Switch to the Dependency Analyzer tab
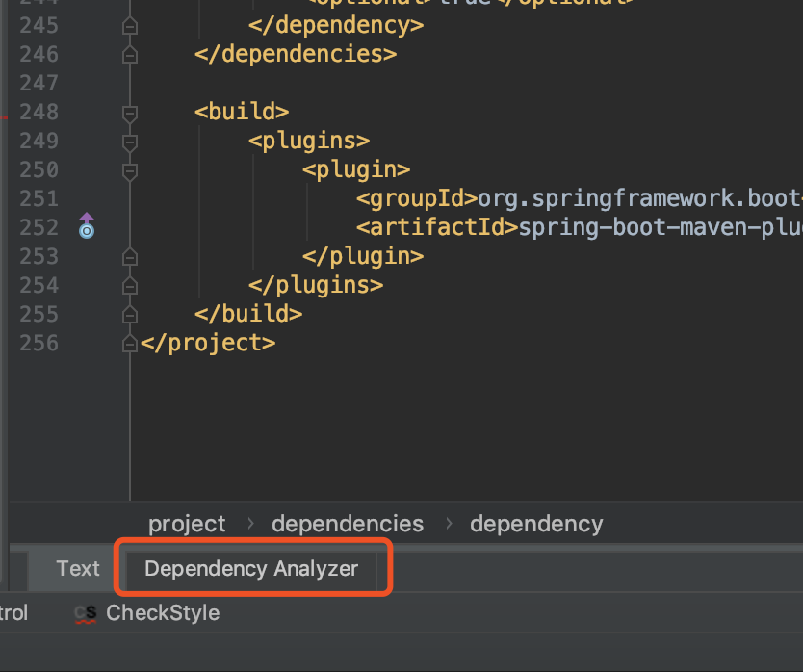Screen dimensions: 803x672 pos(251,569)
